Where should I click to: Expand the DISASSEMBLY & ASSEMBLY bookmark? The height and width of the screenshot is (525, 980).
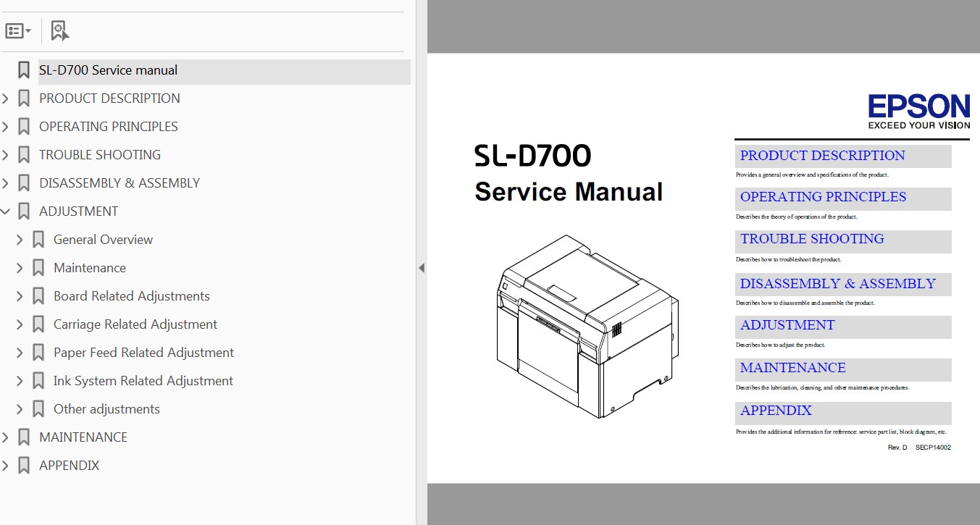pyautogui.click(x=6, y=183)
